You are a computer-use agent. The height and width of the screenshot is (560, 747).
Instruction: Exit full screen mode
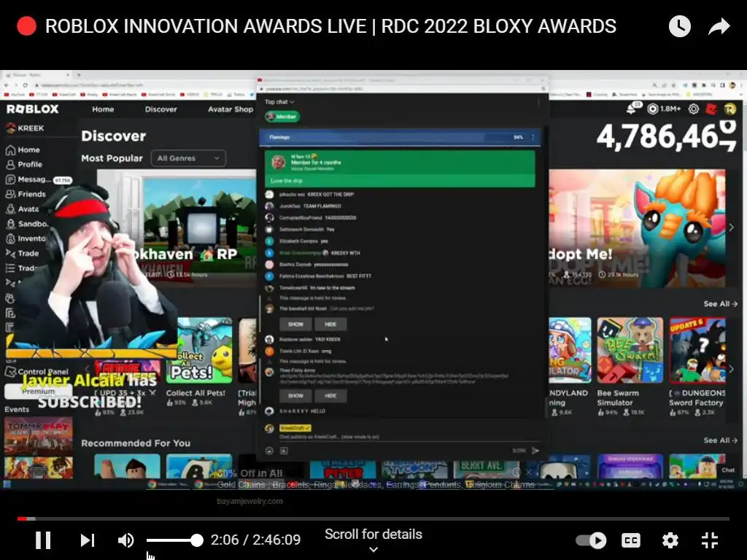[x=709, y=540]
